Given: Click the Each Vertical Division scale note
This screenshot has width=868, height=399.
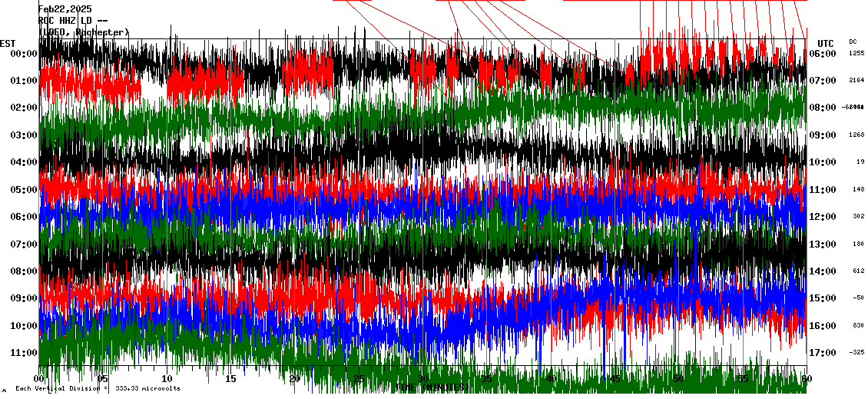Looking at the screenshot, I should [98, 388].
